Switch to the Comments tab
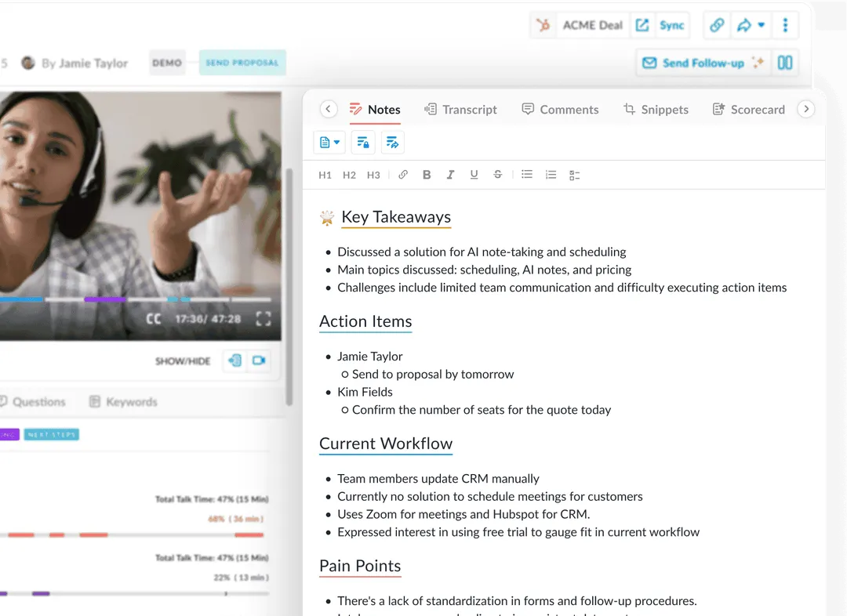Image resolution: width=847 pixels, height=616 pixels. [560, 110]
